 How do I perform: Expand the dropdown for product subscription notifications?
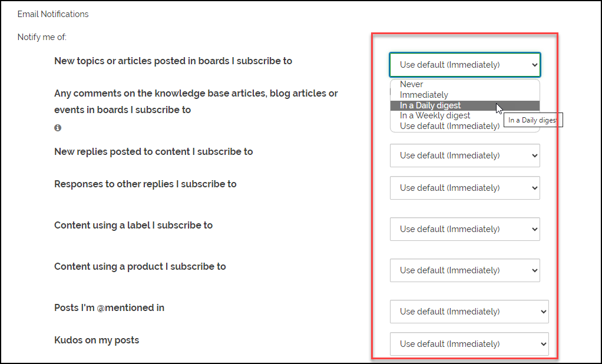pyautogui.click(x=464, y=270)
